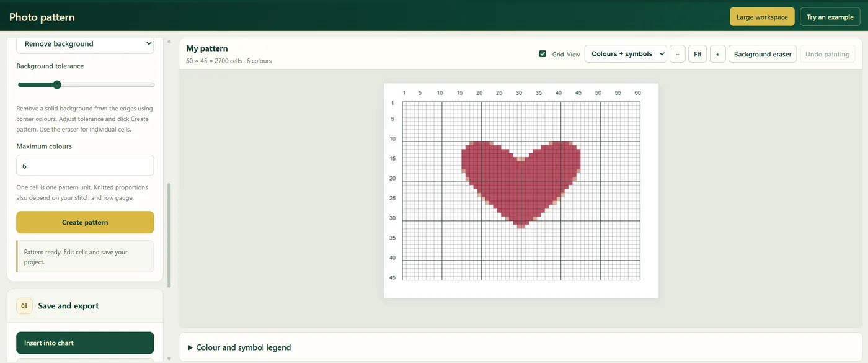Click the 03 step badge
The image size is (868, 363).
pos(24,306)
